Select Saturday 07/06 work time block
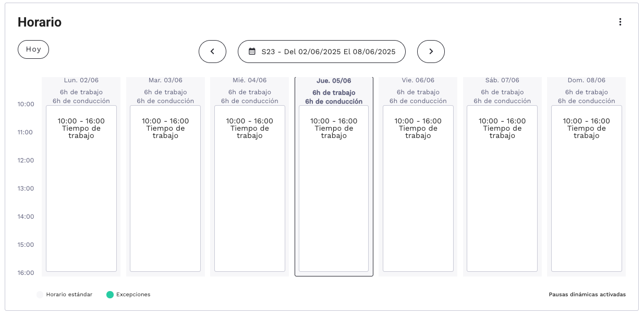This screenshot has width=644, height=315. point(502,188)
